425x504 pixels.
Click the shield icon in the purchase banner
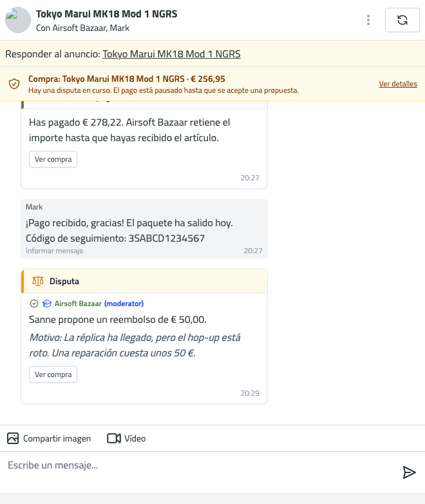click(x=14, y=84)
